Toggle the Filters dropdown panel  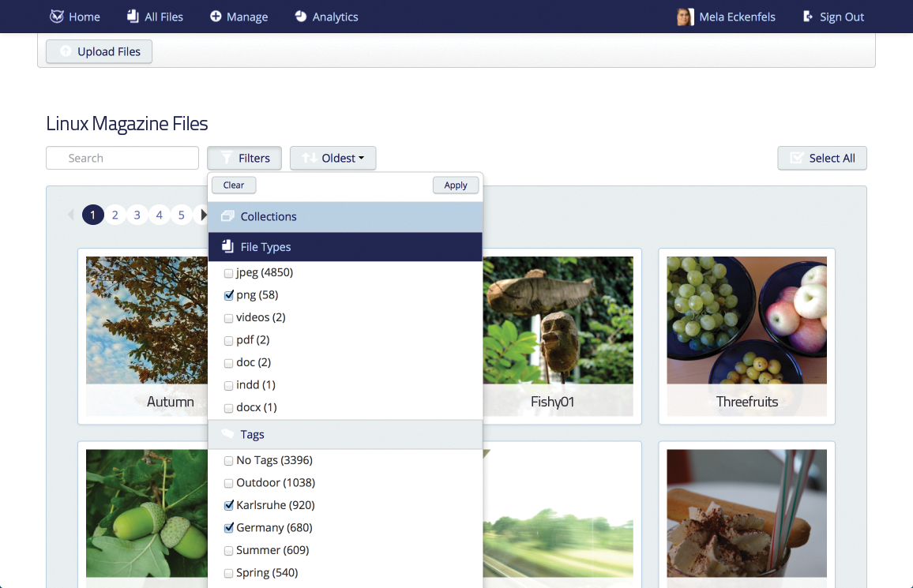[245, 158]
